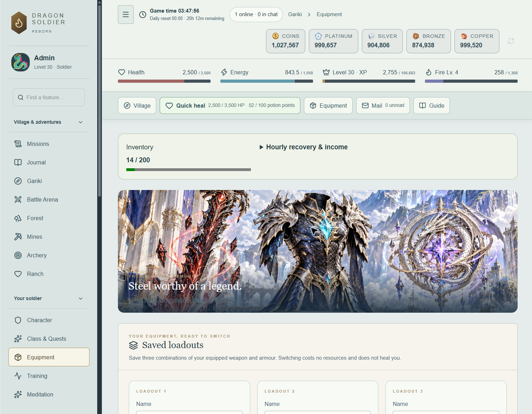Expand Hourly recovery & income details

pos(304,147)
